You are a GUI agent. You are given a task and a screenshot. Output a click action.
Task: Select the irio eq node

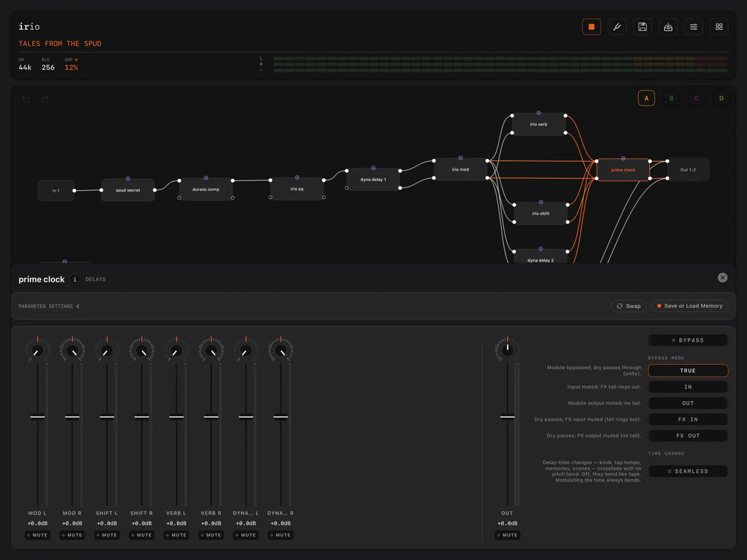pos(297,189)
